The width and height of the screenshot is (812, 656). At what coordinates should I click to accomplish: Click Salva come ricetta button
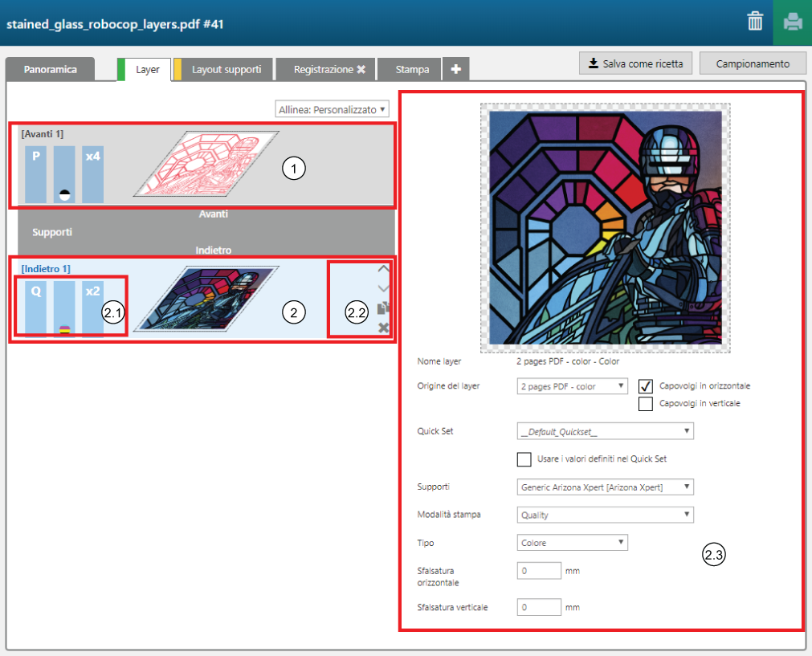(635, 63)
